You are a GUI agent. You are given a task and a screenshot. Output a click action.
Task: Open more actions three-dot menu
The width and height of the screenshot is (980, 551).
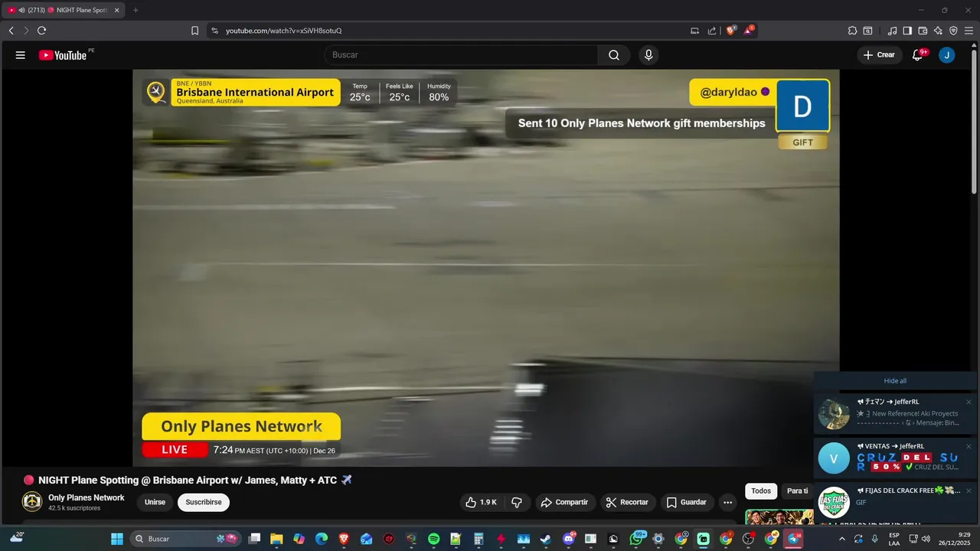pos(727,502)
